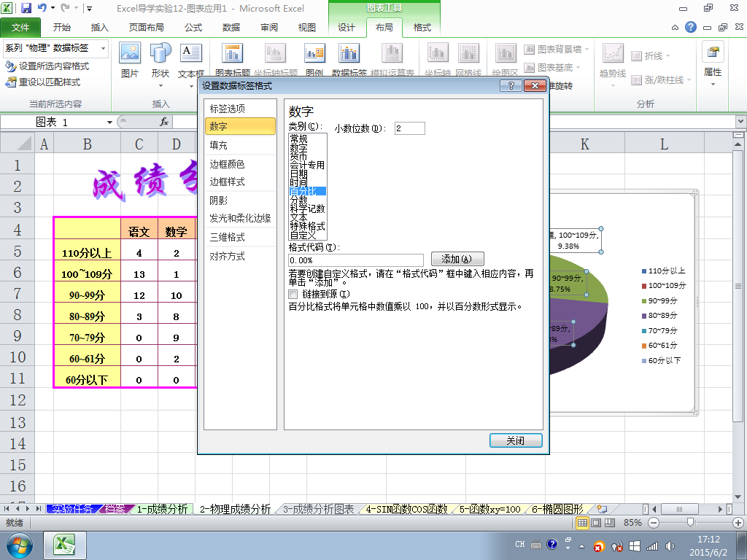
Task: Select 填充 in the dialog sidebar
Action: [x=239, y=145]
